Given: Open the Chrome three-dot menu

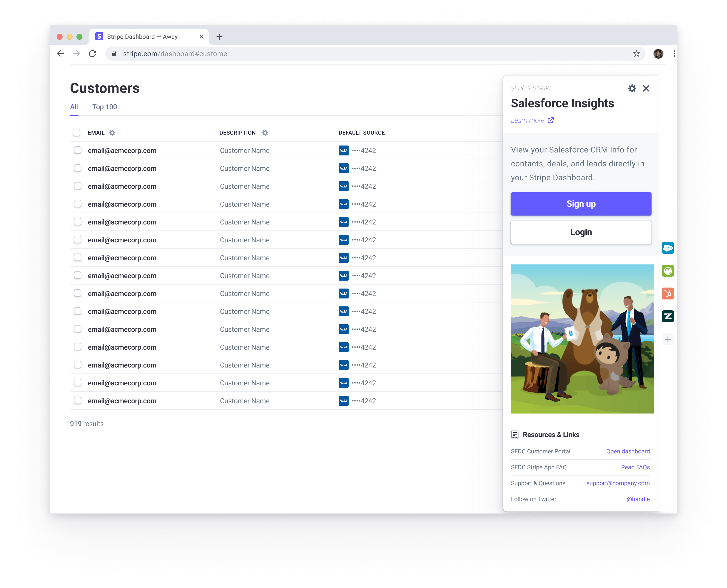Looking at the screenshot, I should [x=674, y=54].
